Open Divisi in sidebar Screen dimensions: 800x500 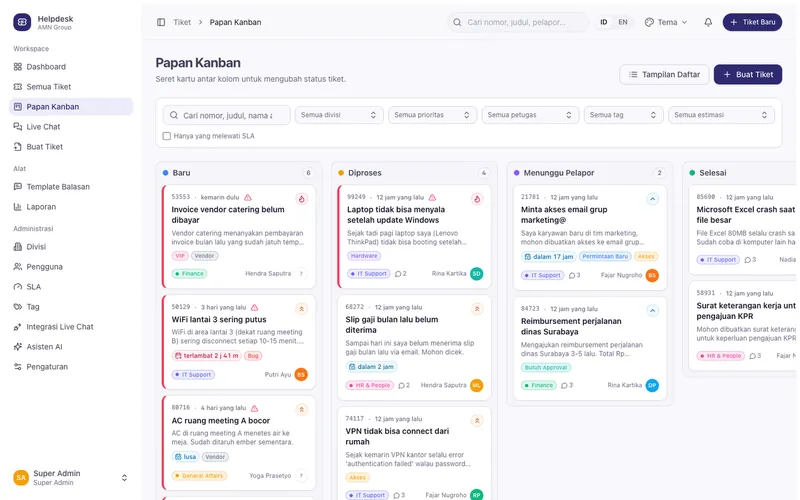click(71, 247)
